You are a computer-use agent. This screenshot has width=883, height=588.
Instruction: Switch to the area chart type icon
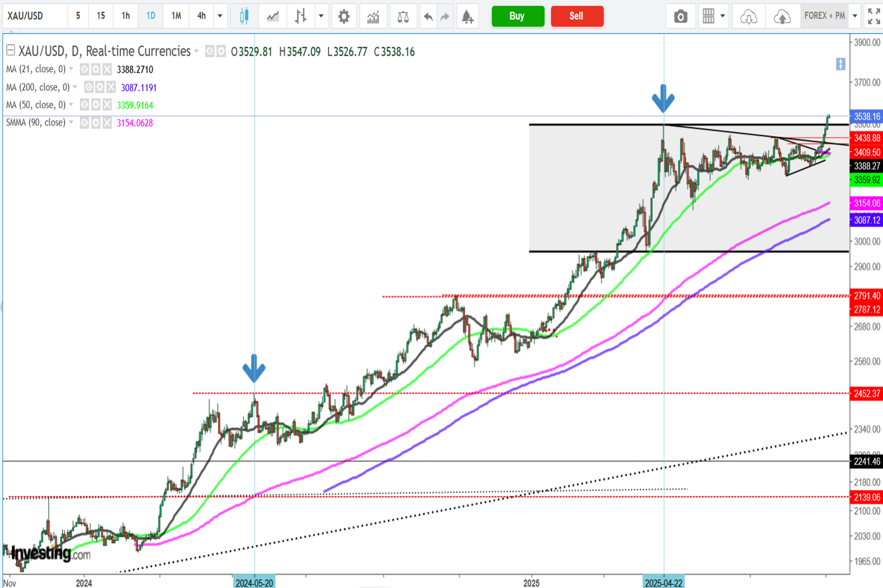click(273, 16)
